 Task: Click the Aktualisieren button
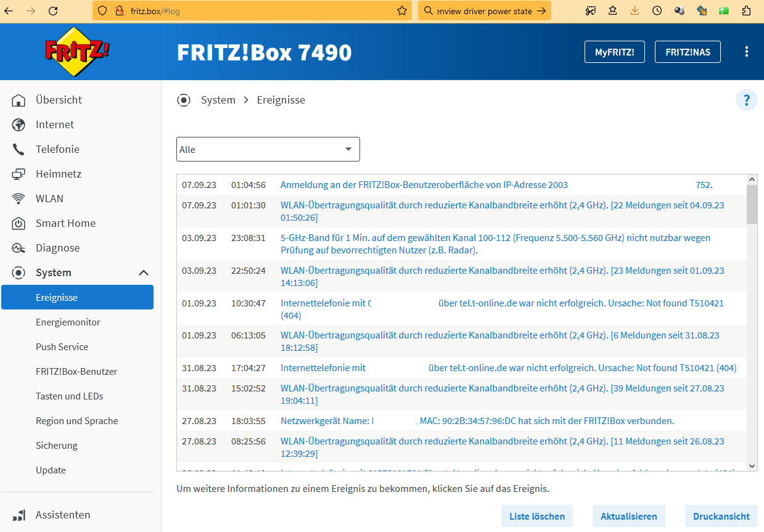[628, 516]
